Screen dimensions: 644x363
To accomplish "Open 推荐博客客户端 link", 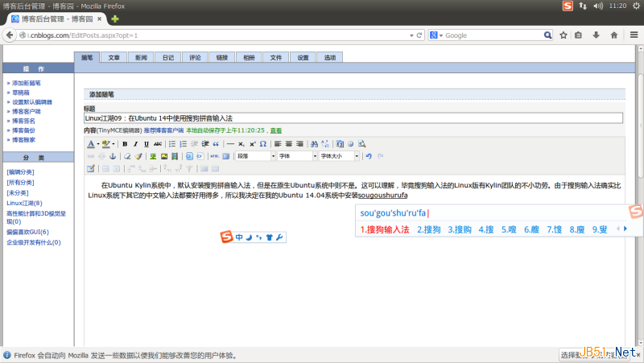I will (x=163, y=130).
